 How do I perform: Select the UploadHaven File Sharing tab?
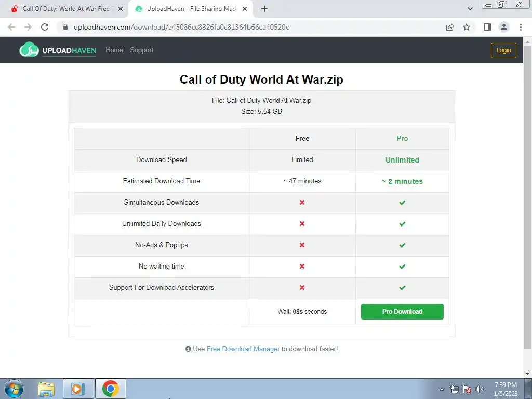tap(190, 9)
